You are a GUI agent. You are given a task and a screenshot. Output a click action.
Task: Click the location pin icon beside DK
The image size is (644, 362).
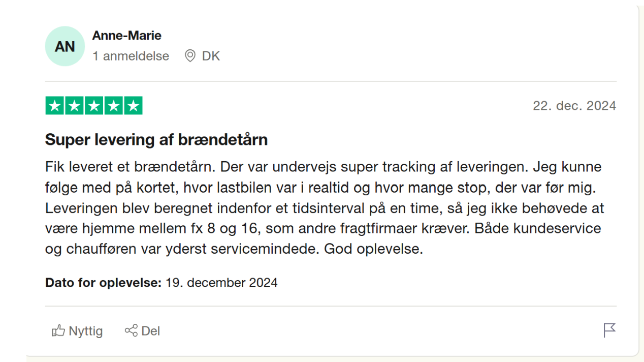(x=190, y=56)
